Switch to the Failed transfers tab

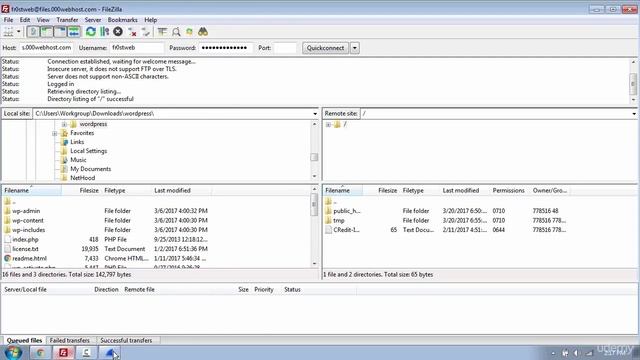pos(69,340)
